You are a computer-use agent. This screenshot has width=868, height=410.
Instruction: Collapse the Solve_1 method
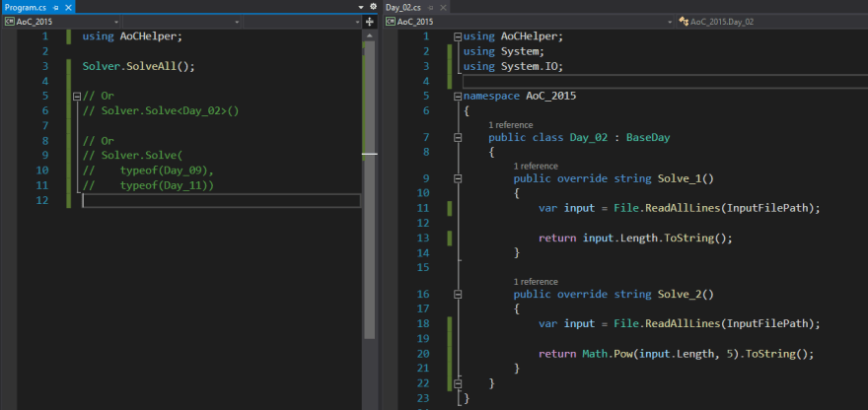pos(458,178)
